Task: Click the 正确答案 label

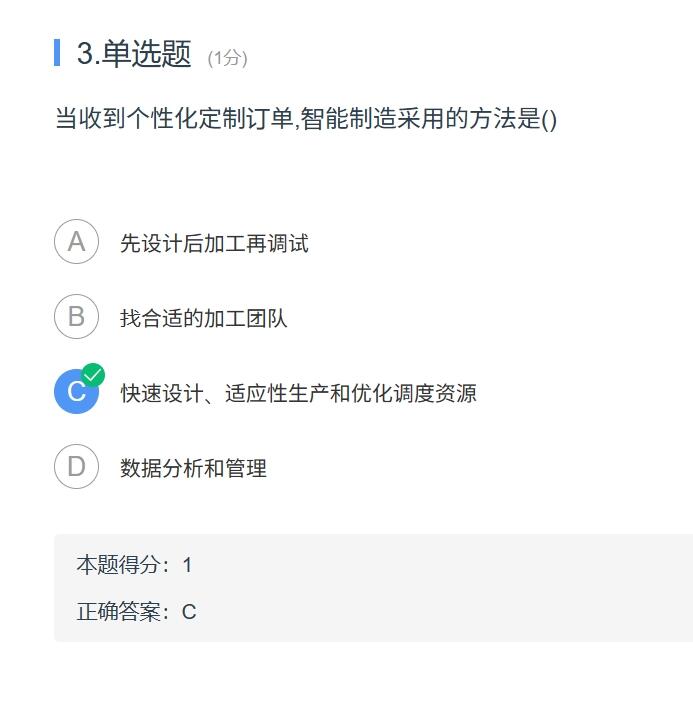Action: point(118,611)
